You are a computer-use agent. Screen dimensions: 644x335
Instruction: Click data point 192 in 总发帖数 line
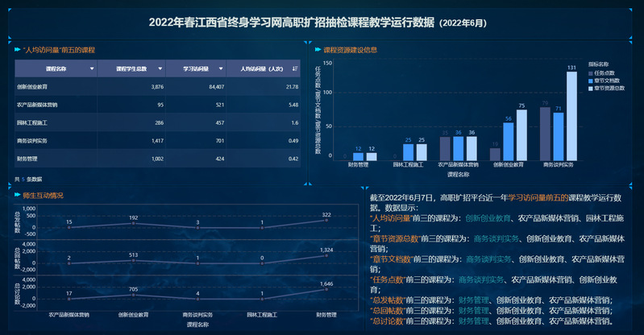(x=134, y=223)
